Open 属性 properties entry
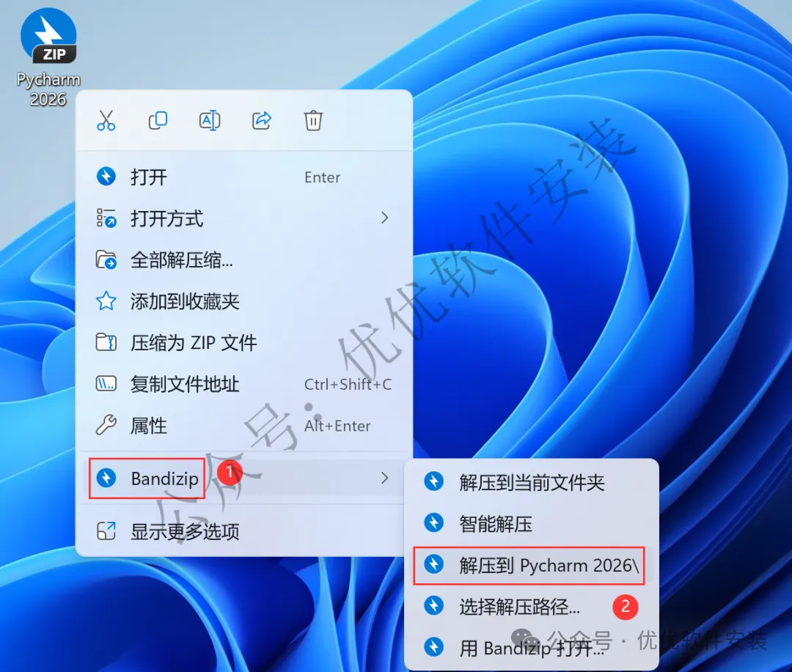The height and width of the screenshot is (672, 792). tap(244, 426)
